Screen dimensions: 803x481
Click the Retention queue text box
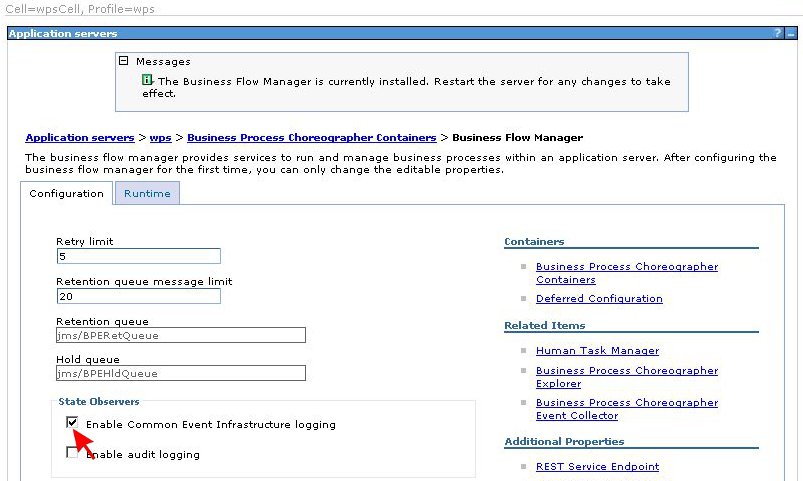click(x=180, y=335)
